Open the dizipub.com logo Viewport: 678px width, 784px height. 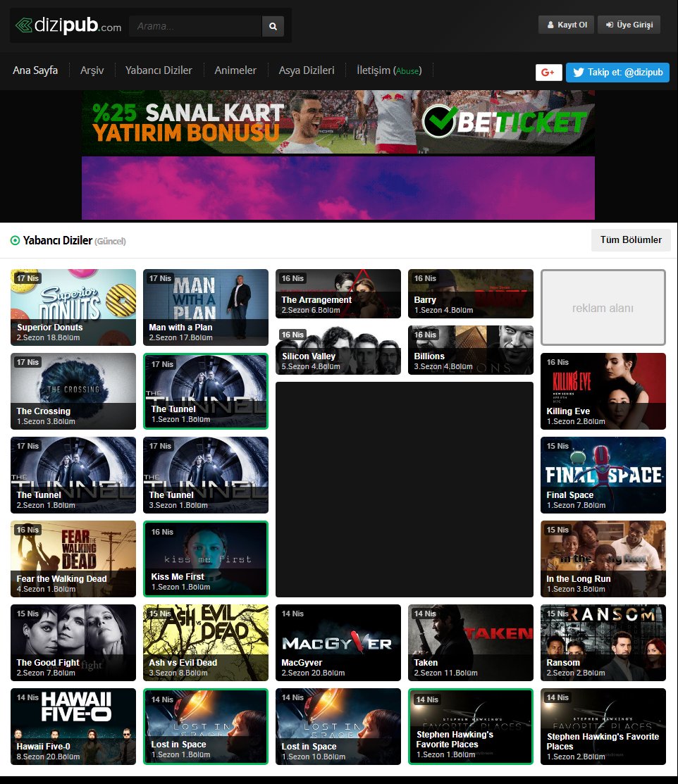point(68,25)
